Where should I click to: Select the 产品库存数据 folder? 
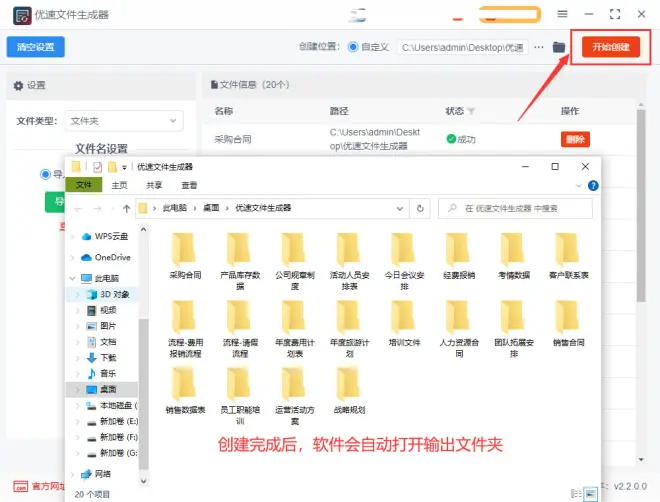point(240,261)
